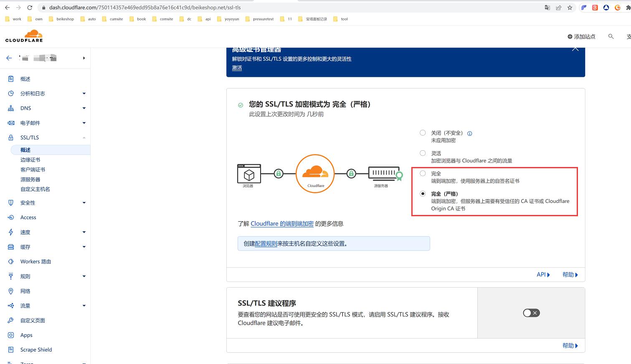The image size is (631, 364).
Task: Click the translate page icon in address bar
Action: click(x=547, y=8)
